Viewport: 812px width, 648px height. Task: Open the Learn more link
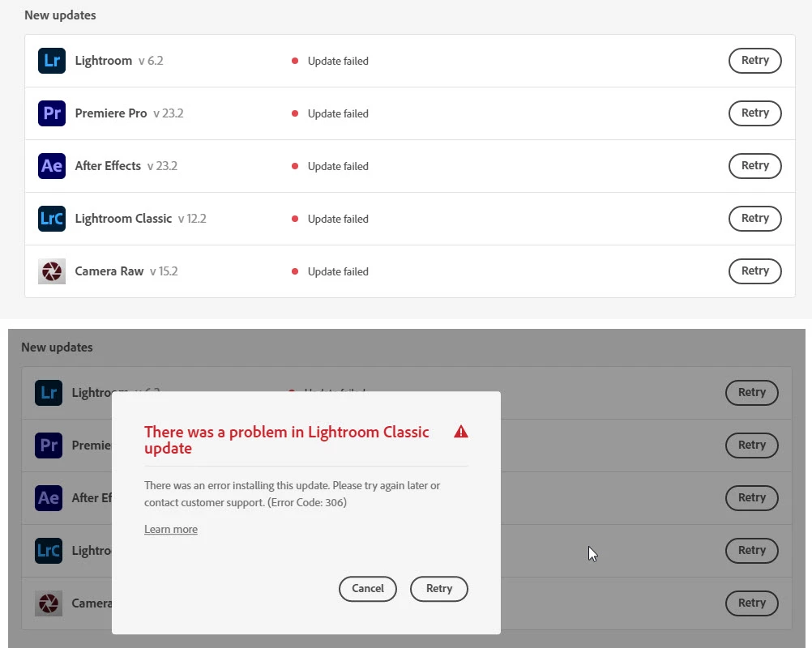[171, 530]
